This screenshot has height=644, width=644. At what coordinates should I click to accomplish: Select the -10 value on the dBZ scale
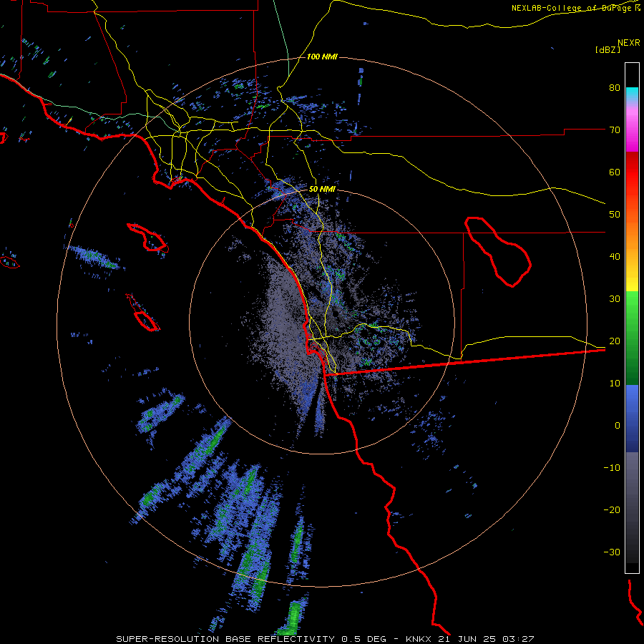point(612,468)
